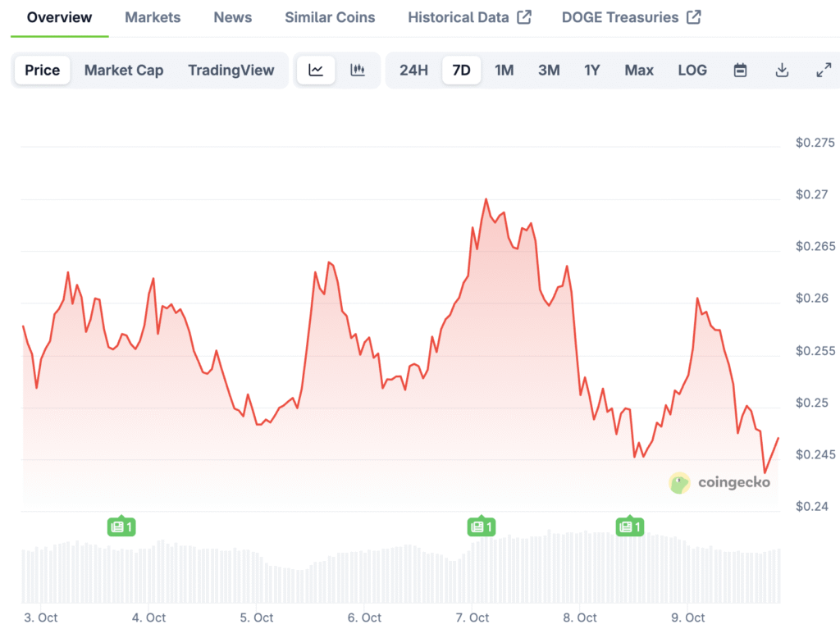Image resolution: width=840 pixels, height=629 pixels.
Task: Open DOGE Treasuries external link
Action: [631, 17]
